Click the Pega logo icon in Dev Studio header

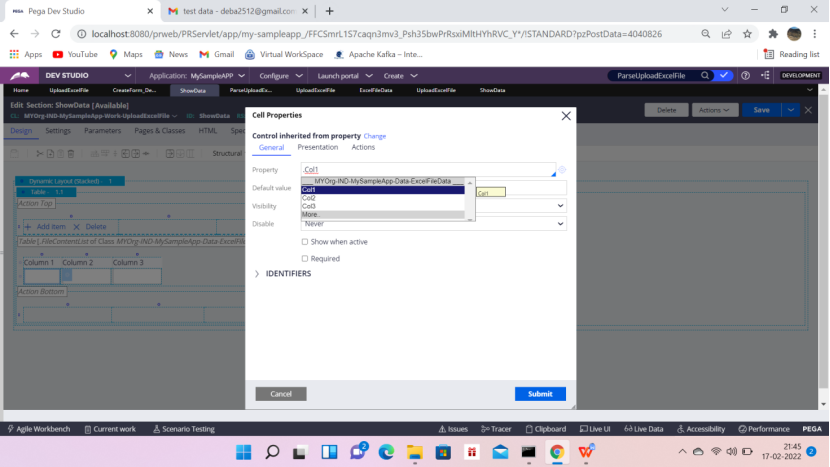pos(20,76)
